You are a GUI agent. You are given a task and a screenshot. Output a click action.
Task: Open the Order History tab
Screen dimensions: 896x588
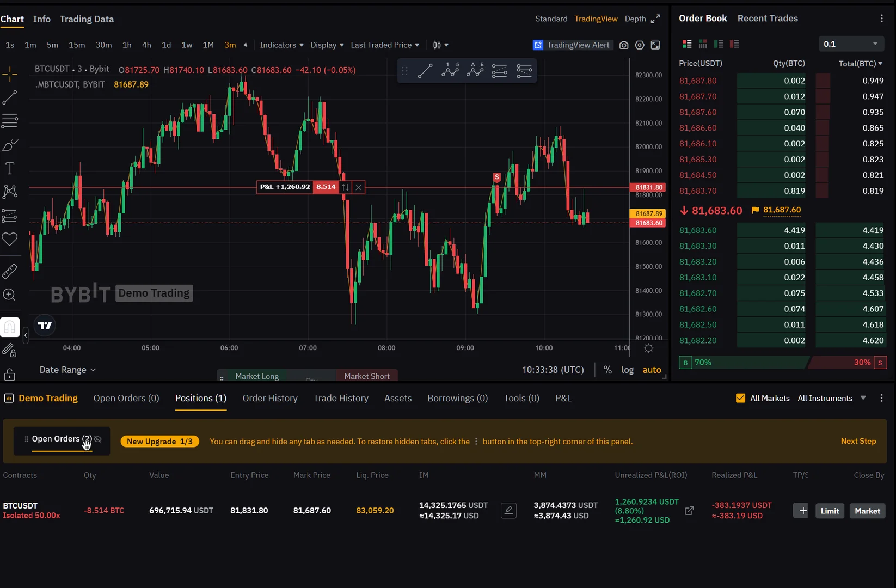(x=270, y=398)
